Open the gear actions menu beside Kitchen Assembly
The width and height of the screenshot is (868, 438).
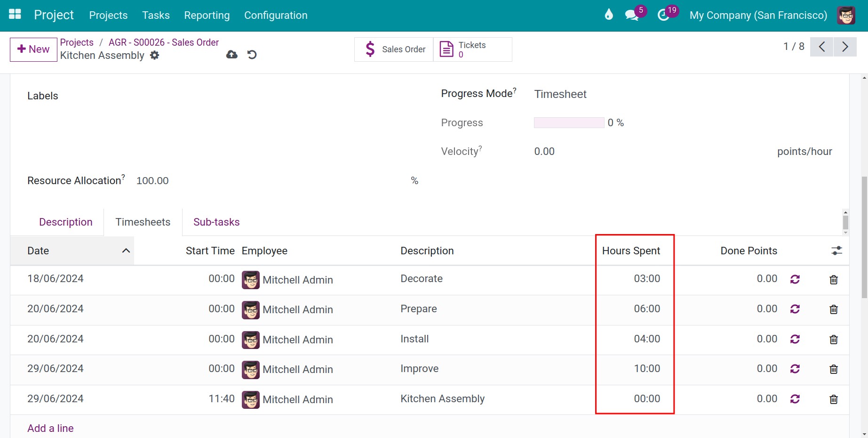154,55
